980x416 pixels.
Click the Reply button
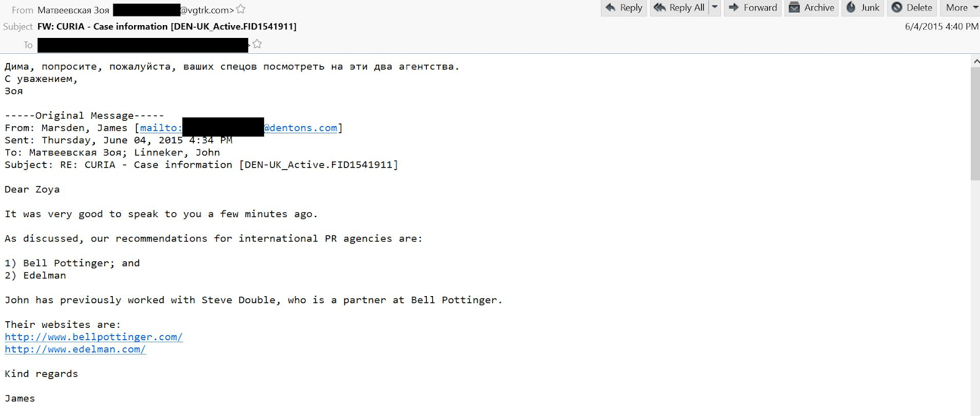coord(624,8)
